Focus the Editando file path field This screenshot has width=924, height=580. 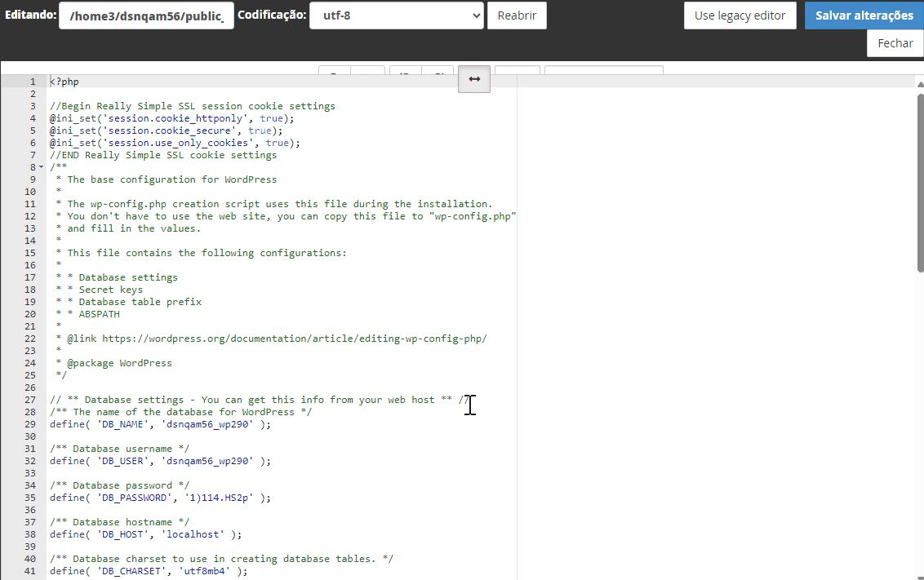coord(146,15)
